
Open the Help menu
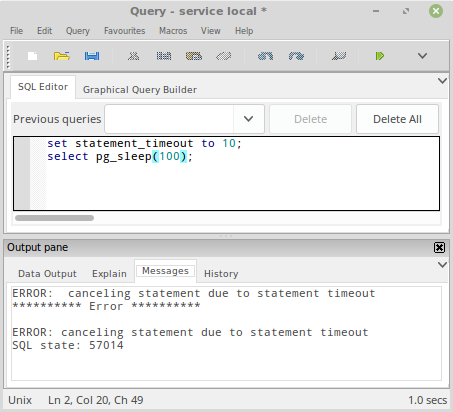pos(244,31)
